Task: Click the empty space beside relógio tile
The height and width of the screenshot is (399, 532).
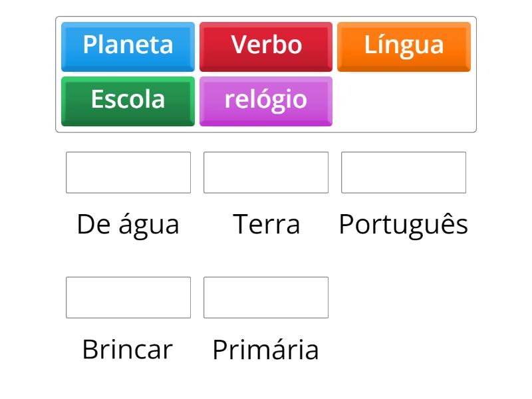Action: [x=404, y=101]
